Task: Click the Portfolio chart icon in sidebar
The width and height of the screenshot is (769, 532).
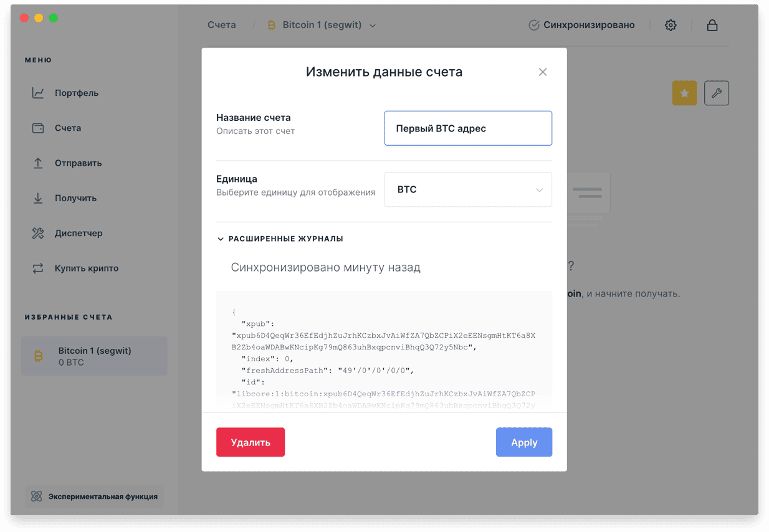Action: 38,93
